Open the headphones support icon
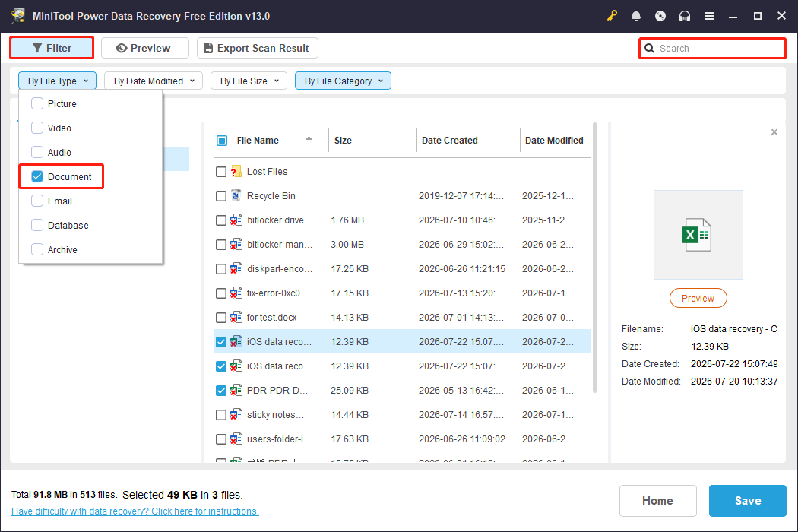The image size is (798, 532). 685,16
